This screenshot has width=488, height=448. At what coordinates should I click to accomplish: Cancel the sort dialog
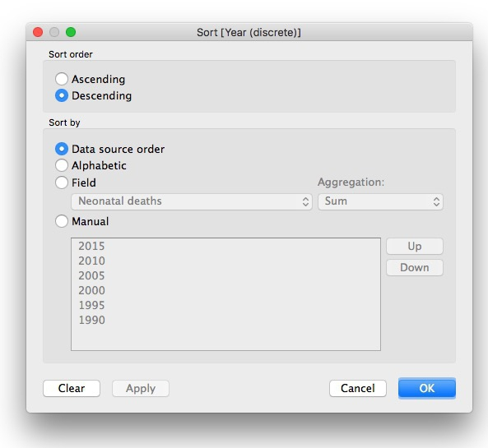[358, 388]
